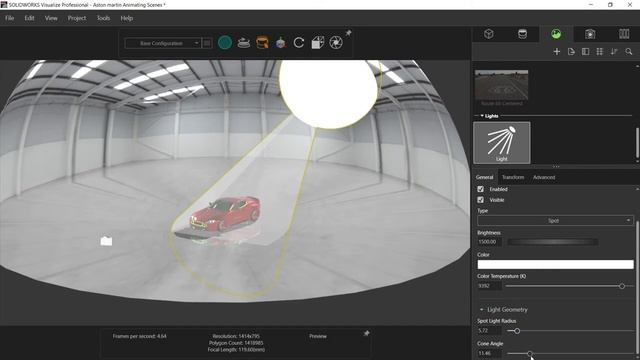Click the search magnifier icon in Scenes panel
Viewport: 640px width, 360px height.
(x=629, y=51)
